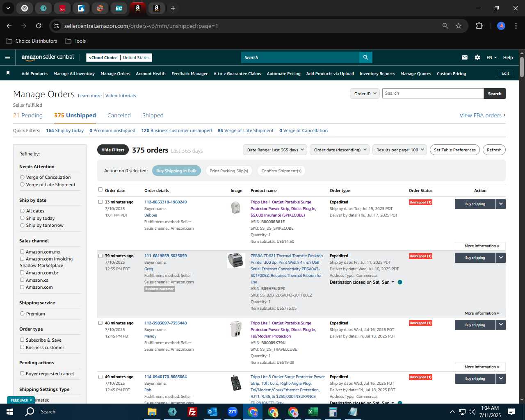
Task: Tick the select-all orders checkbox
Action: pos(100,189)
